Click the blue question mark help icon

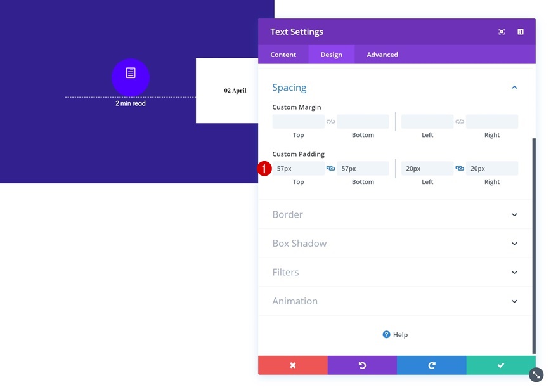point(386,334)
